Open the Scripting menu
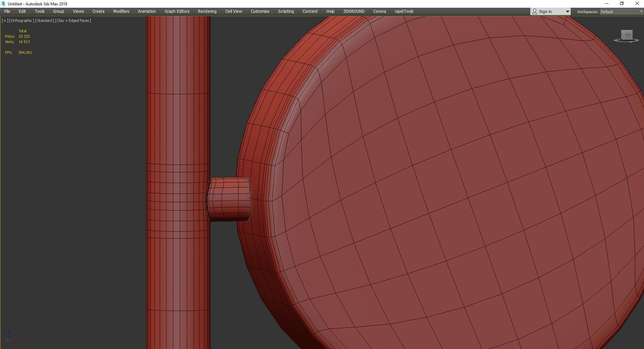This screenshot has height=349, width=644. tap(286, 11)
